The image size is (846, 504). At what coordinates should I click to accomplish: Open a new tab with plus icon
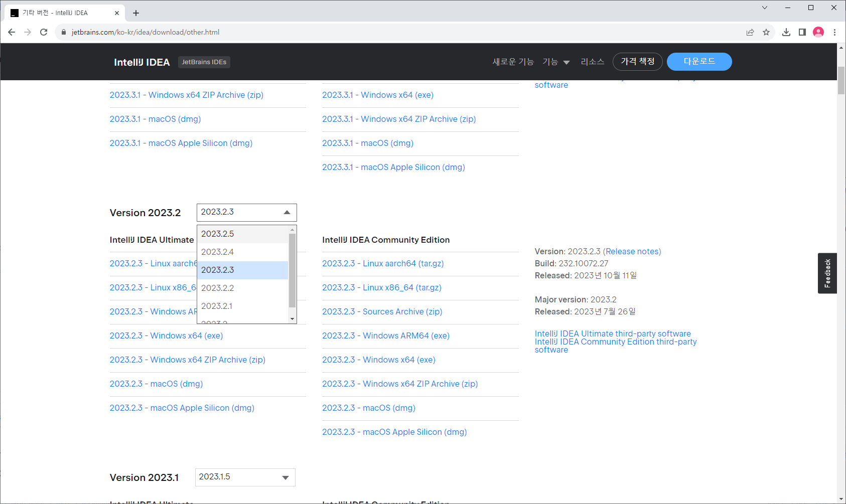pyautogui.click(x=136, y=13)
